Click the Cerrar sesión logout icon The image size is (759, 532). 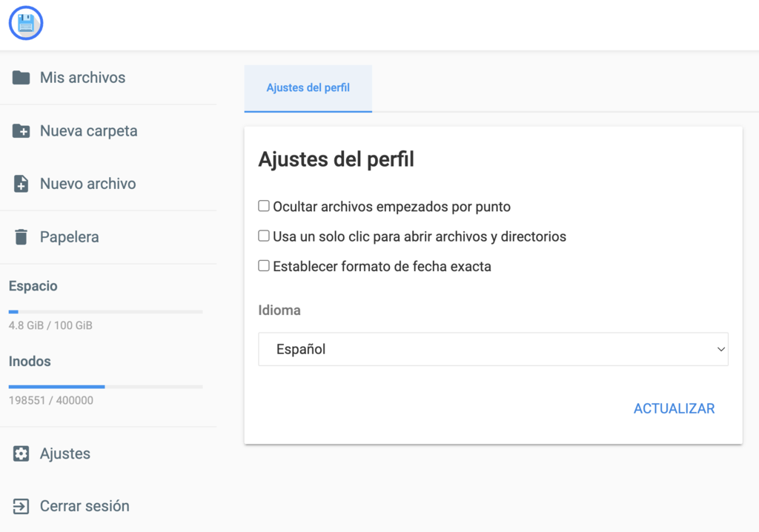(x=21, y=505)
